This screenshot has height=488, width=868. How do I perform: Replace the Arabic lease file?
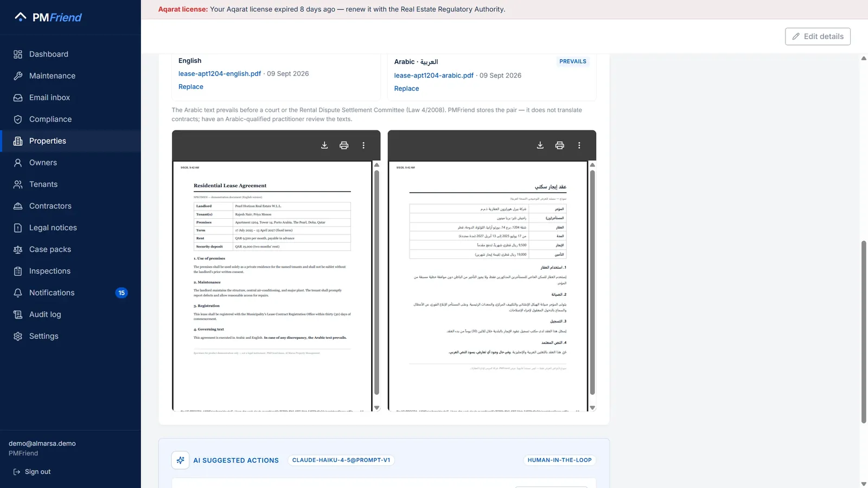(x=406, y=88)
